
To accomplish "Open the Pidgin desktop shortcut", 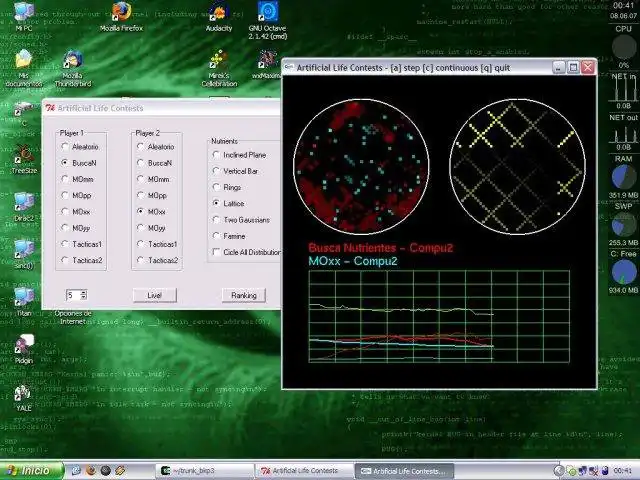I will point(24,346).
